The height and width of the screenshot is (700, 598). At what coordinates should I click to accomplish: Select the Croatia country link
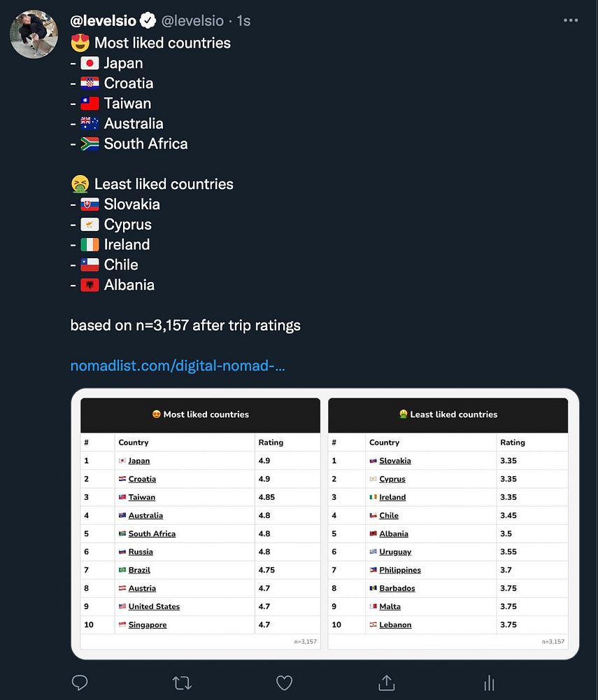click(142, 479)
